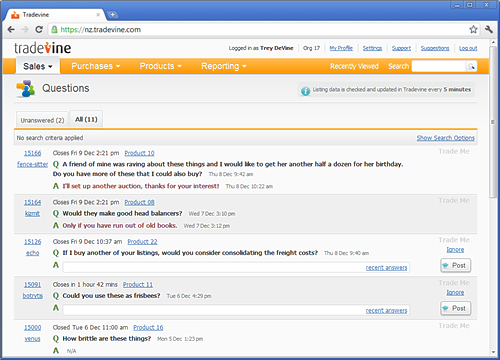The width and height of the screenshot is (500, 360).
Task: Reload the page with refresh icon
Action: click(39, 30)
